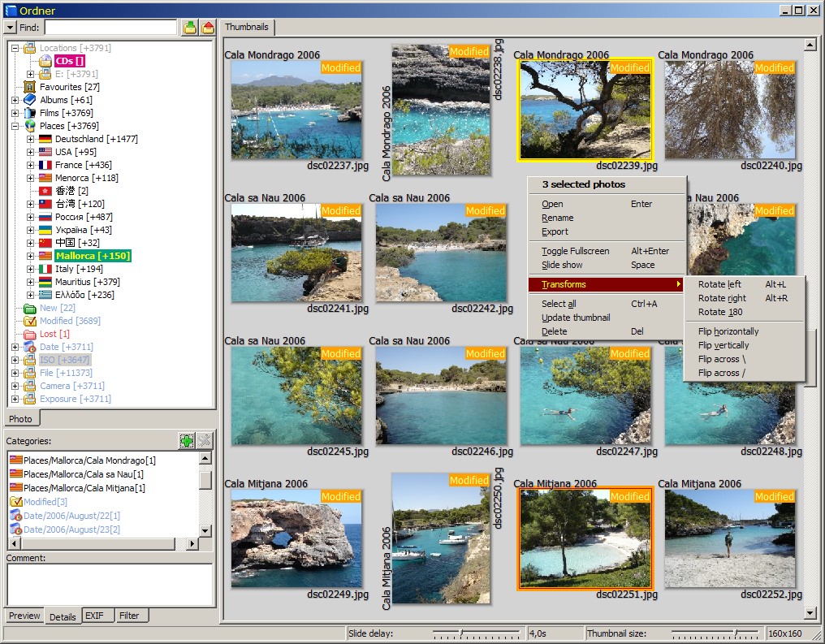Image resolution: width=825 pixels, height=644 pixels.
Task: Open the Find dropdown arrow
Action: [x=11, y=28]
